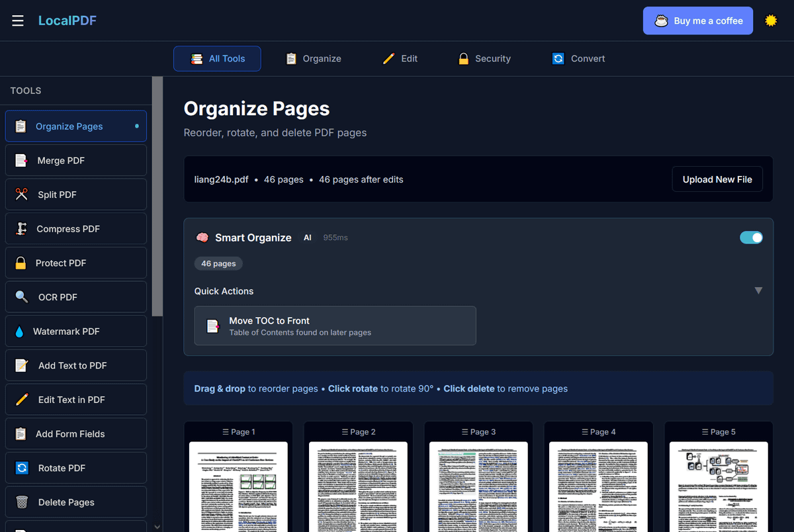This screenshot has height=532, width=794.
Task: Go to LocalPDF home logo
Action: pos(67,21)
